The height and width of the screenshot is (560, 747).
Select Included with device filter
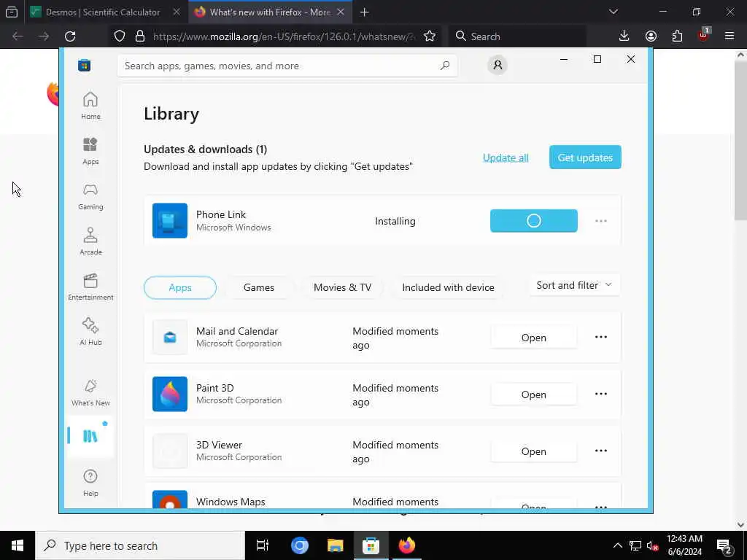448,287
